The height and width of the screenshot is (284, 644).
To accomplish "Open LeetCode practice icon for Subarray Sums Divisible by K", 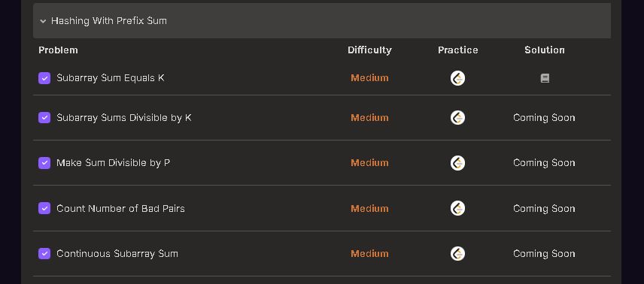I will [457, 118].
